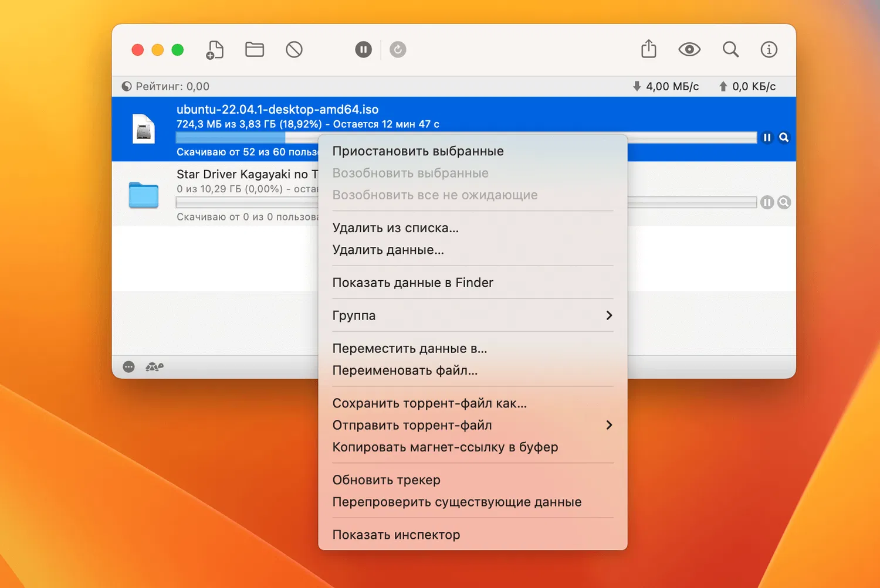
Task: Click the Рейтинг: 0,00 status text
Action: [172, 86]
